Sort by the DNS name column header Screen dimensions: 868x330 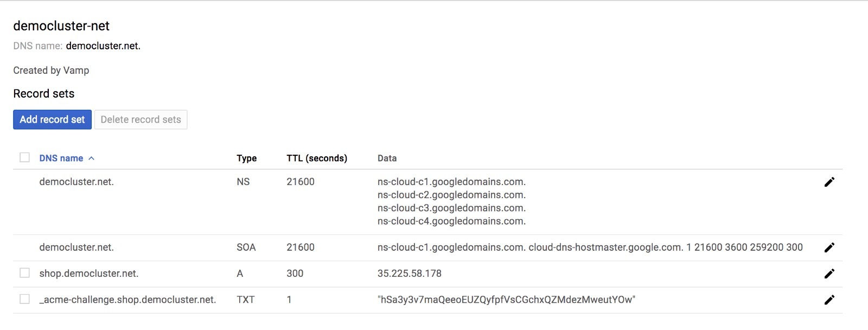pos(61,158)
